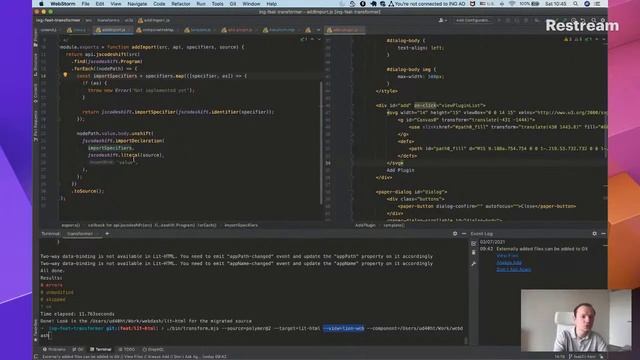Open Event Log wrench settings icon

(x=473, y=264)
